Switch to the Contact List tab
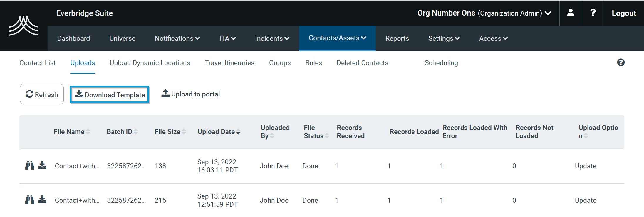The width and height of the screenshot is (644, 217). click(37, 63)
